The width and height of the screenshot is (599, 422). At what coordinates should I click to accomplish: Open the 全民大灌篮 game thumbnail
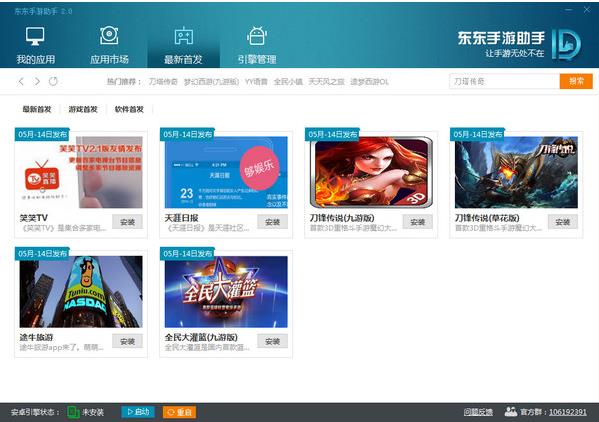point(226,292)
